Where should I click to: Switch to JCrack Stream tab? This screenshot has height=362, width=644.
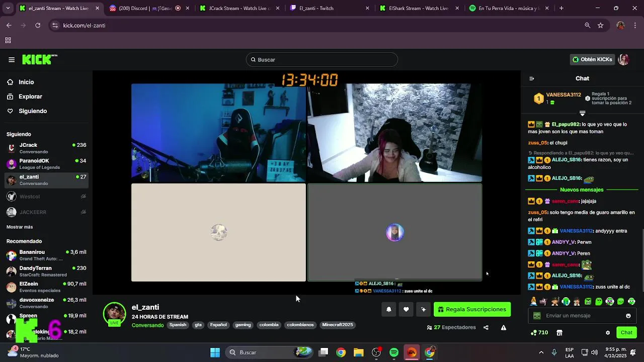pyautogui.click(x=240, y=8)
